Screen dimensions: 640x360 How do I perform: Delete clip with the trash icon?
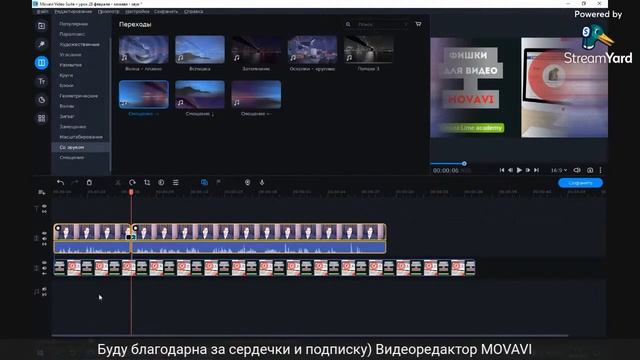tap(89, 182)
